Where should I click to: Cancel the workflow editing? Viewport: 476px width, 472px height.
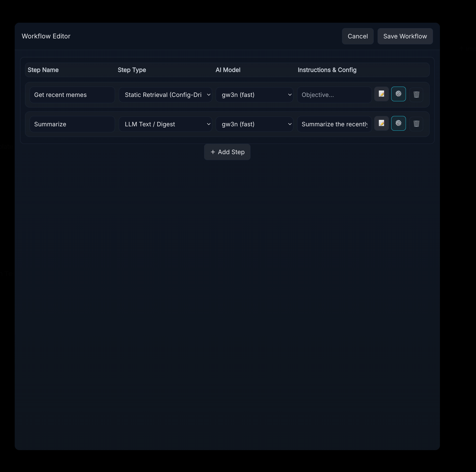pyautogui.click(x=357, y=36)
